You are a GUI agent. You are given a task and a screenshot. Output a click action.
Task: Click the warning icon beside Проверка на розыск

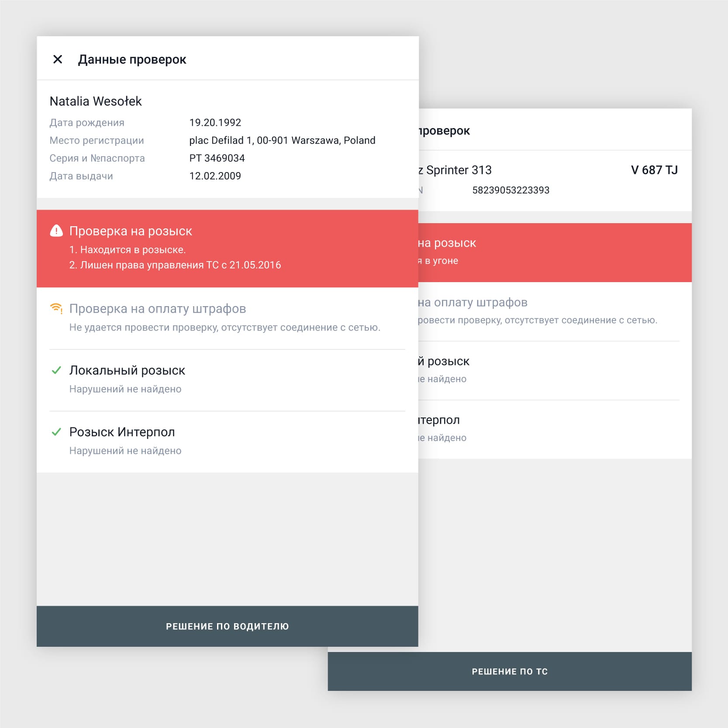tap(56, 231)
